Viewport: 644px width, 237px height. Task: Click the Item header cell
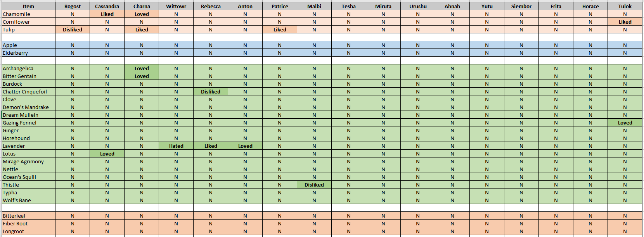coord(28,6)
